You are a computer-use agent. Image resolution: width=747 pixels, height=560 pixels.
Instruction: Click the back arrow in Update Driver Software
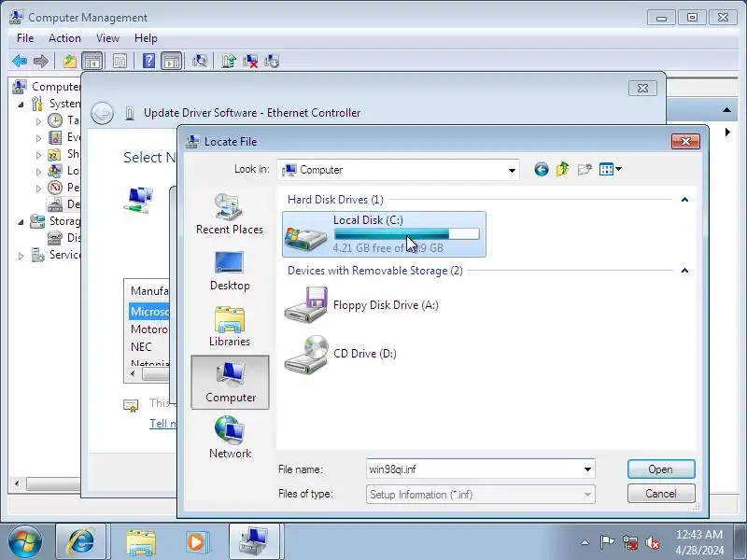click(x=102, y=113)
